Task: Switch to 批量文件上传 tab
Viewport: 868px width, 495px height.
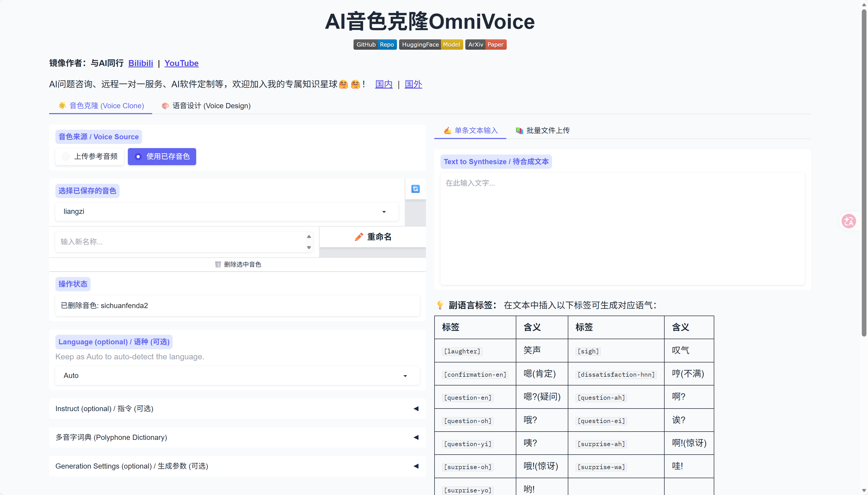Action: pos(542,130)
